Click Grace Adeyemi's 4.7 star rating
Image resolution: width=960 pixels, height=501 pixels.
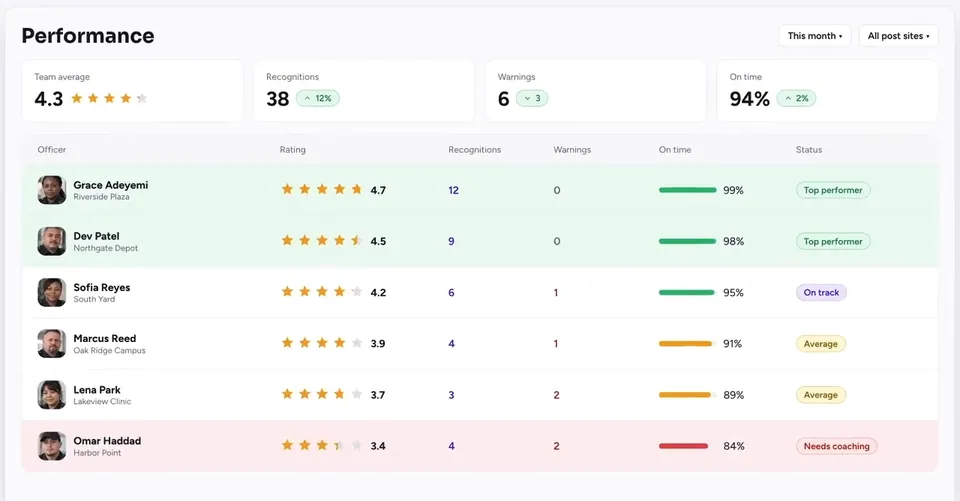(x=321, y=190)
